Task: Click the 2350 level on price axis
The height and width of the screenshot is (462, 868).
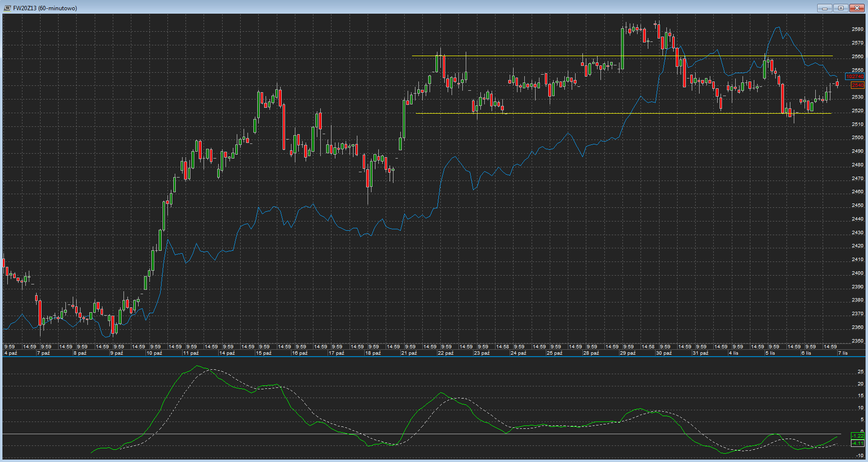Action: point(857,341)
